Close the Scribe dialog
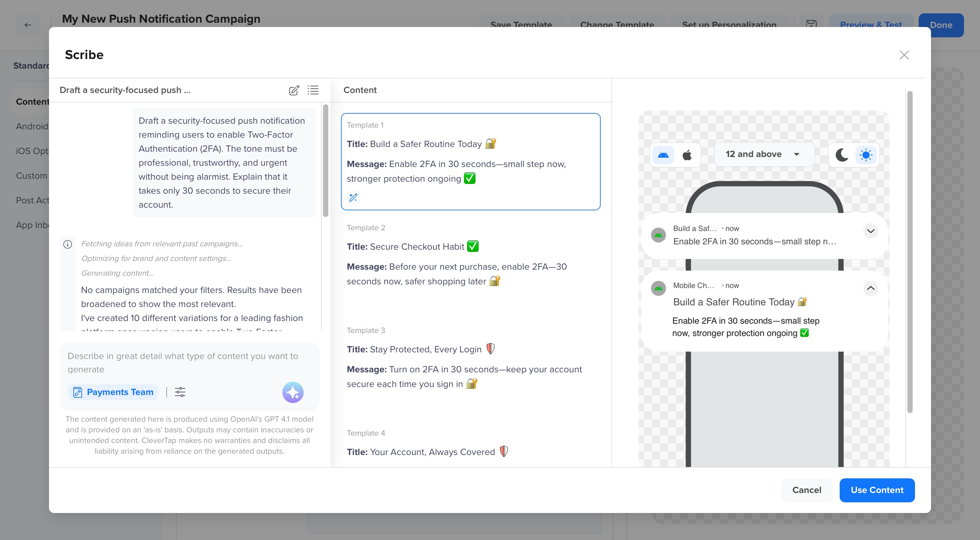980x540 pixels. click(x=904, y=55)
